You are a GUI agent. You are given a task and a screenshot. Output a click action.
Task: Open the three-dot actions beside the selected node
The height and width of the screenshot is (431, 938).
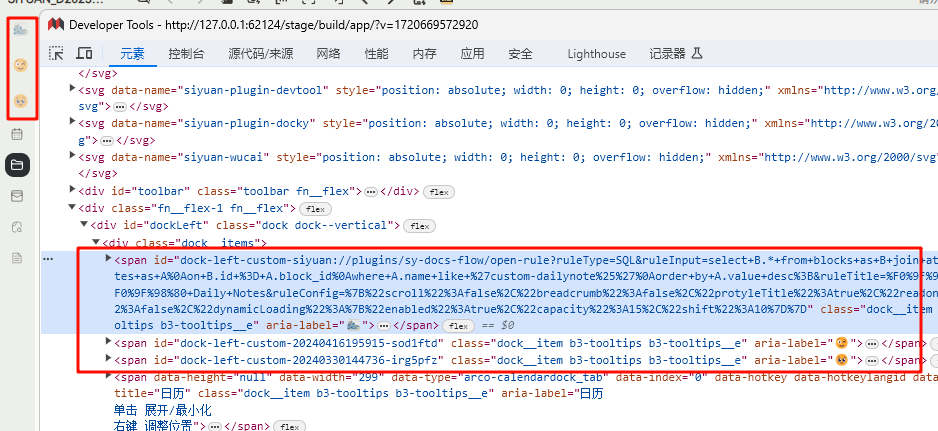pyautogui.click(x=48, y=259)
